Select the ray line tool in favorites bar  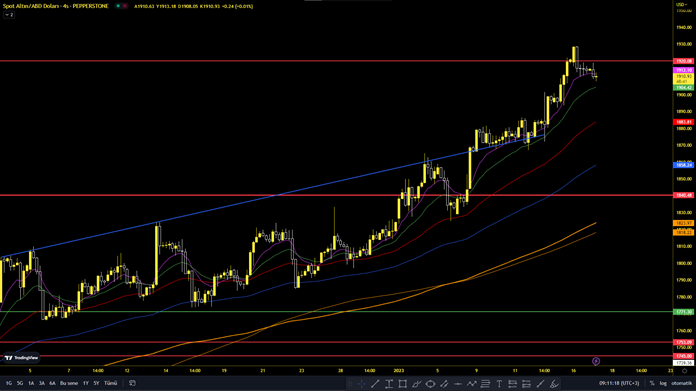click(x=540, y=383)
